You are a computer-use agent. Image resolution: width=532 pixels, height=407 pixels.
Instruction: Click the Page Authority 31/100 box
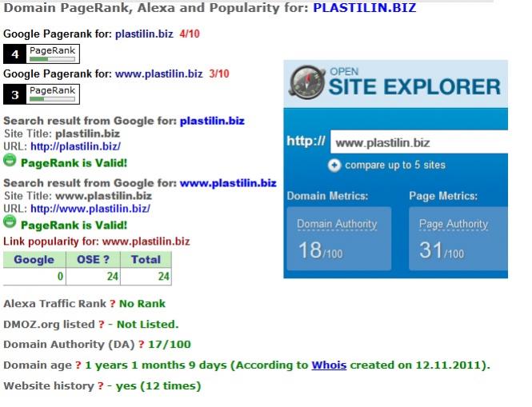tap(458, 239)
